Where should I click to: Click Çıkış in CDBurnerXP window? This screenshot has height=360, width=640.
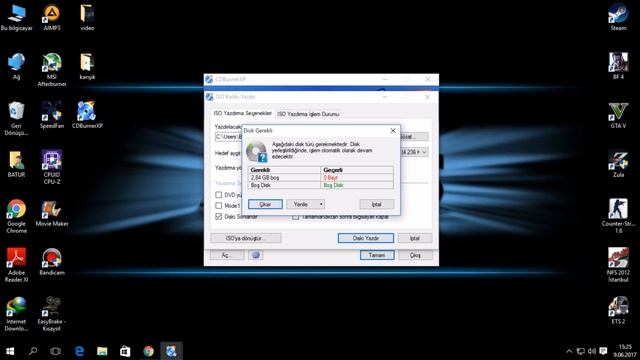pos(415,255)
